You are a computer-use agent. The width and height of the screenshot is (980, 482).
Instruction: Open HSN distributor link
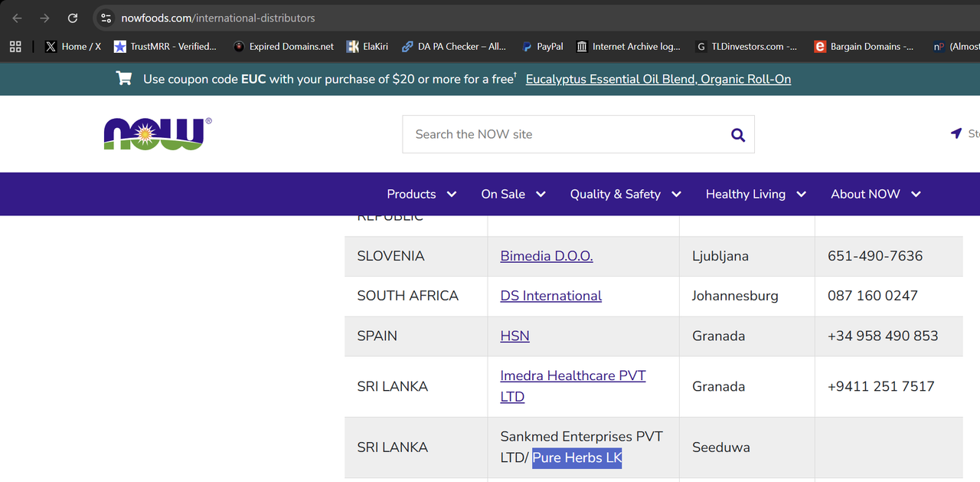pyautogui.click(x=514, y=336)
